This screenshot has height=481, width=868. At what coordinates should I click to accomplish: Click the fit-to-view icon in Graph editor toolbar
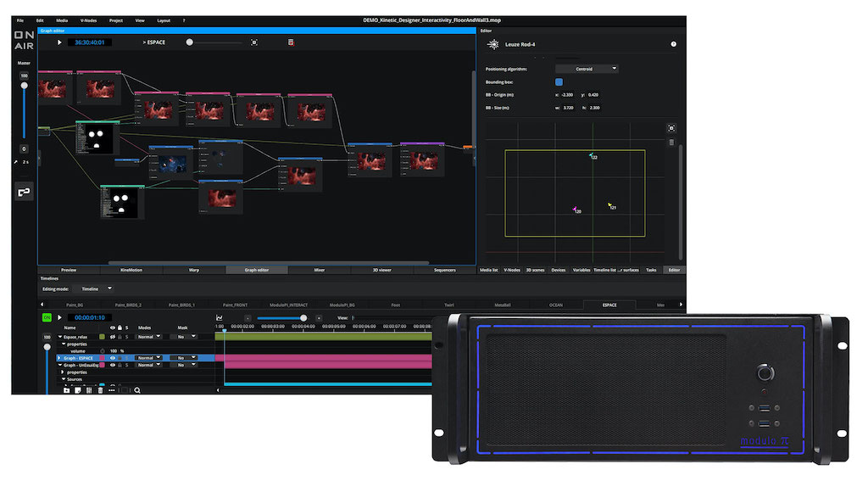(253, 42)
